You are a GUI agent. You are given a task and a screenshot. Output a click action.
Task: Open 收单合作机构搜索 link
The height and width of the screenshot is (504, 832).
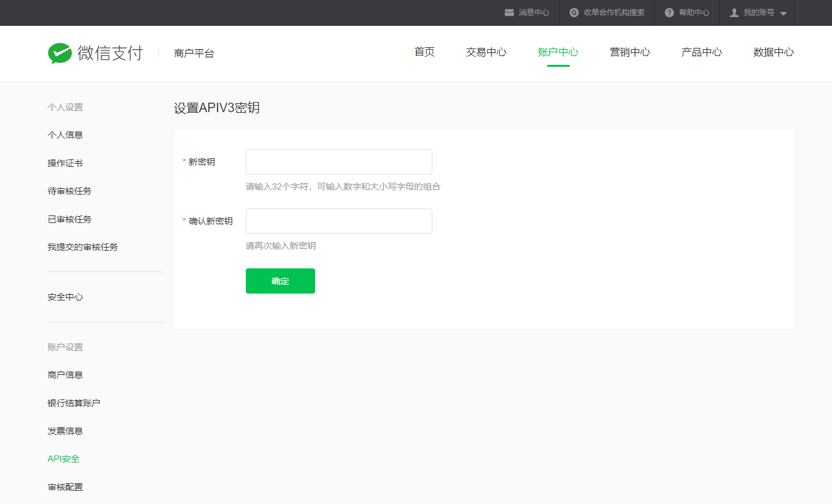coord(614,13)
